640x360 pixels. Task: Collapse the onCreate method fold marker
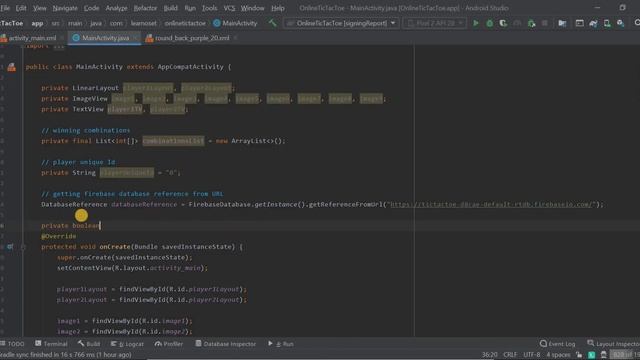tap(23, 247)
